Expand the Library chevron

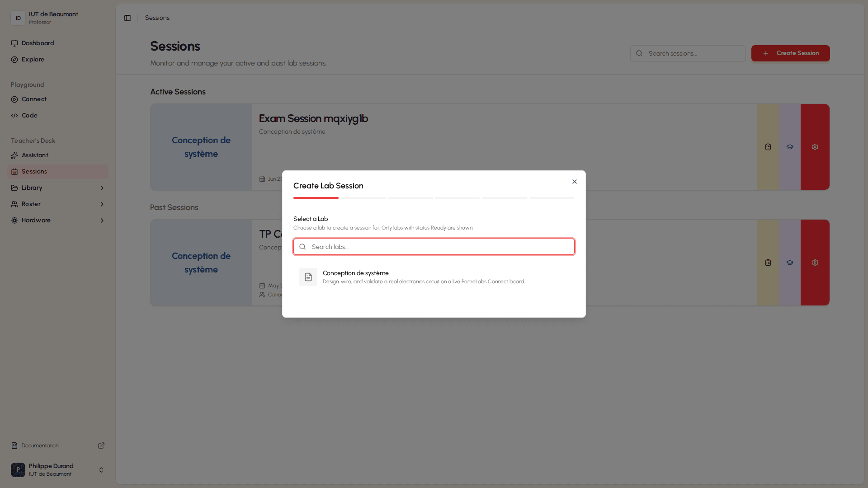[x=102, y=188]
